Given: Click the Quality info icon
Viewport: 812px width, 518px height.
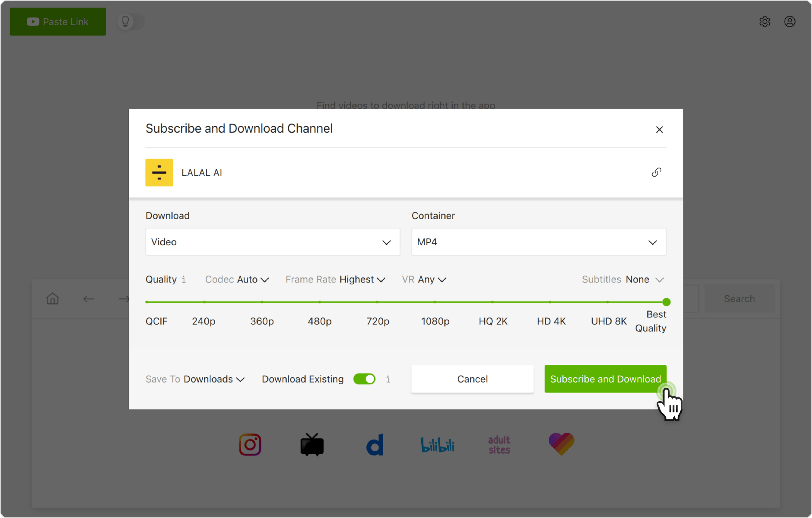Looking at the screenshot, I should [x=184, y=279].
